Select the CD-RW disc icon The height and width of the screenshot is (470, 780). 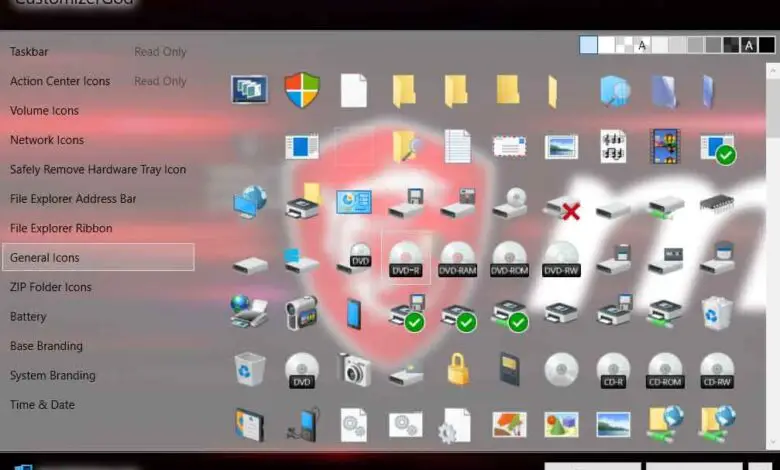coord(717,371)
